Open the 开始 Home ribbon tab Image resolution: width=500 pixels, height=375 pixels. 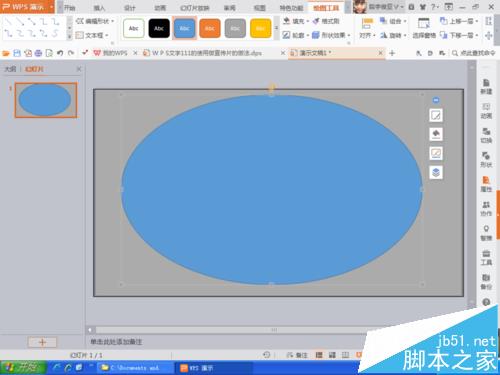point(69,8)
